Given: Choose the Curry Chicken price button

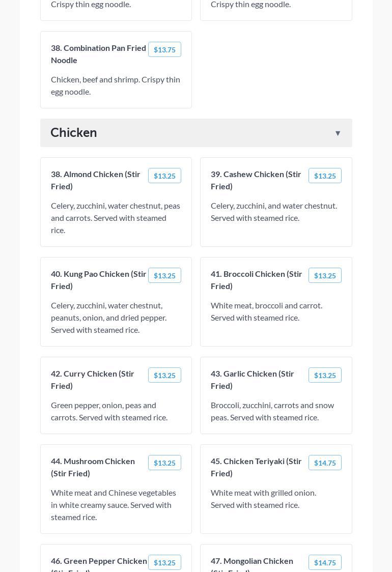Looking at the screenshot, I should click(164, 375).
